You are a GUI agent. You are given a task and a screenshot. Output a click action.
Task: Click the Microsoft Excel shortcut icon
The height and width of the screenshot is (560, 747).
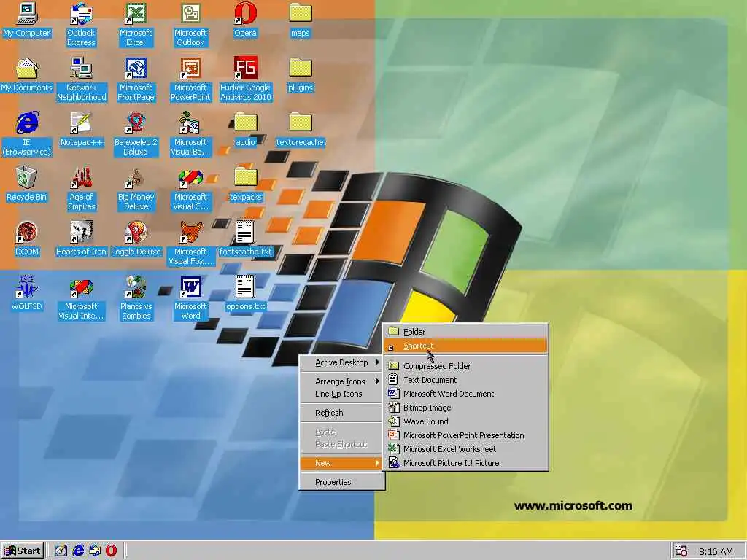[x=136, y=24]
